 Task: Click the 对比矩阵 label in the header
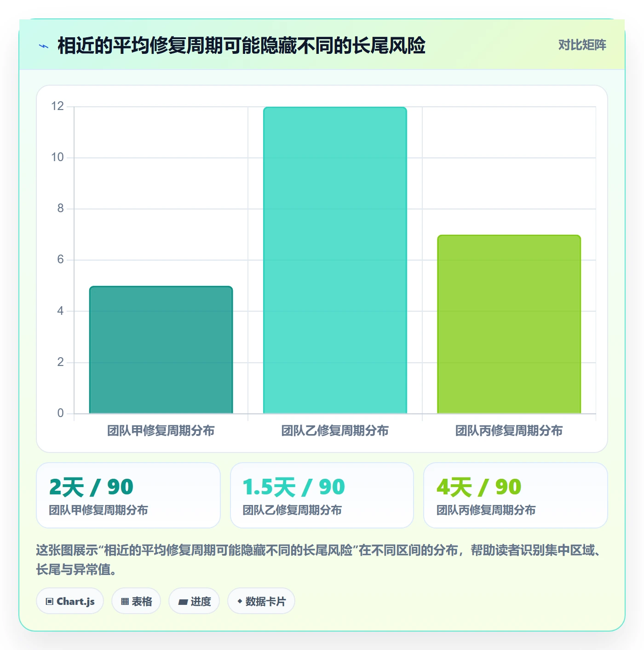tap(582, 45)
